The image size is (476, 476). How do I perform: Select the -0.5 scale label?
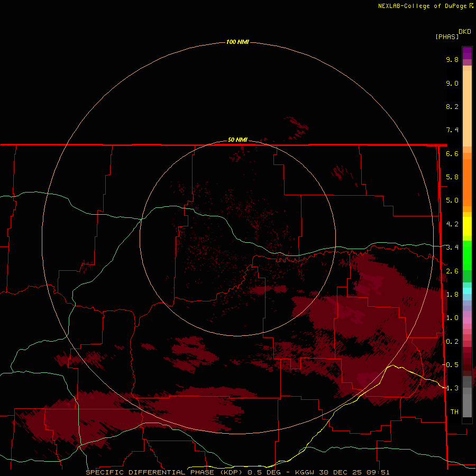[450, 365]
